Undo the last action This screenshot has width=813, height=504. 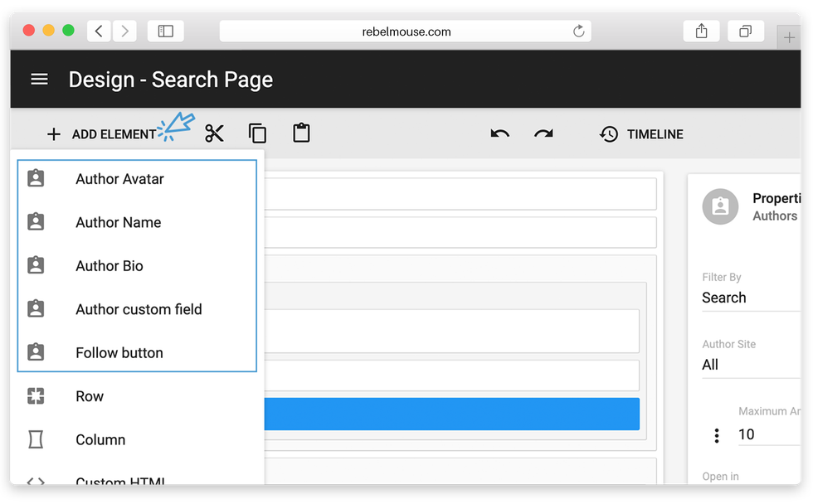pyautogui.click(x=499, y=133)
